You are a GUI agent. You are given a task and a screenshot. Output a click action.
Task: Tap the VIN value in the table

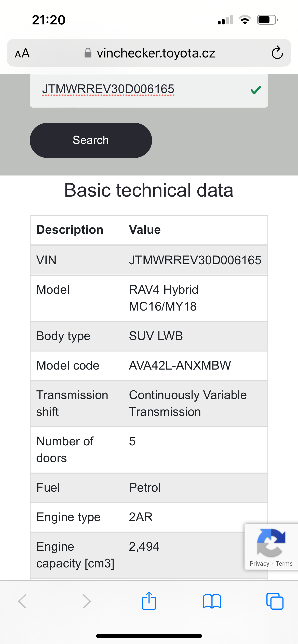coord(195,260)
